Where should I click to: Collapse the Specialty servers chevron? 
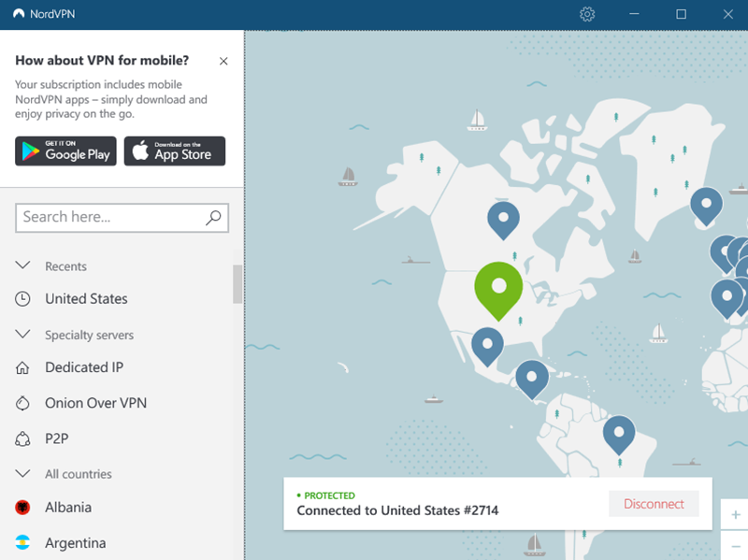click(22, 334)
